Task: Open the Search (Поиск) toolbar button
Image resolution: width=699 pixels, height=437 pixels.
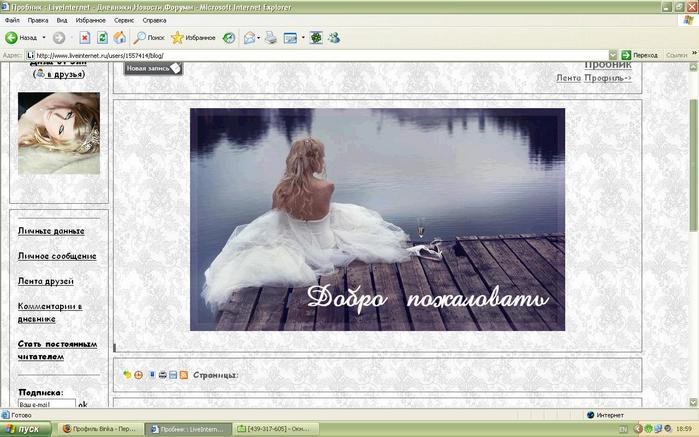Action: click(x=149, y=38)
